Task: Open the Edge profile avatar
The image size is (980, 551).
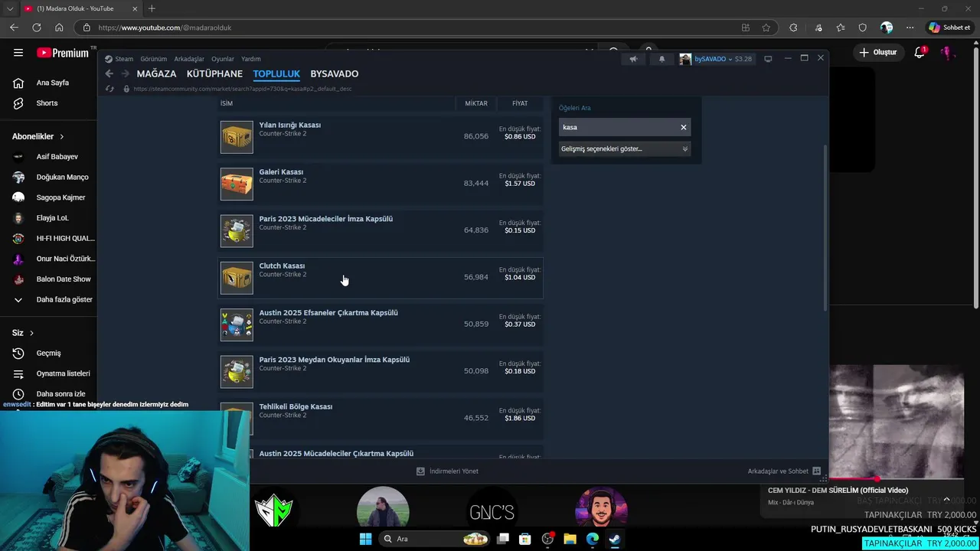Action: point(887,28)
